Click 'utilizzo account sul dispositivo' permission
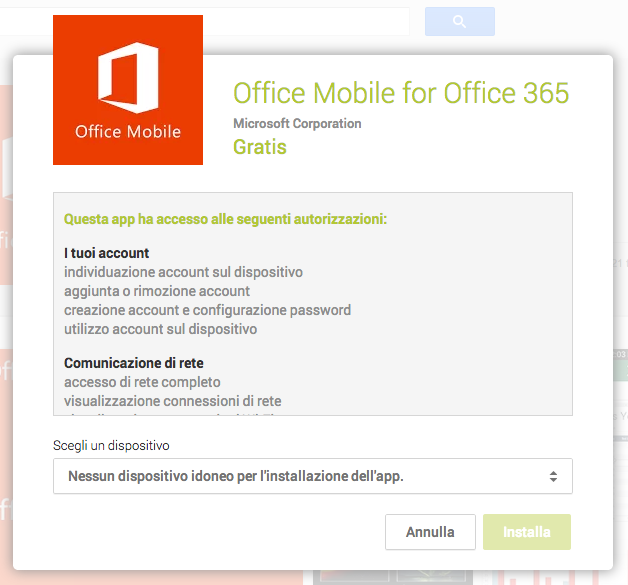 click(x=161, y=329)
